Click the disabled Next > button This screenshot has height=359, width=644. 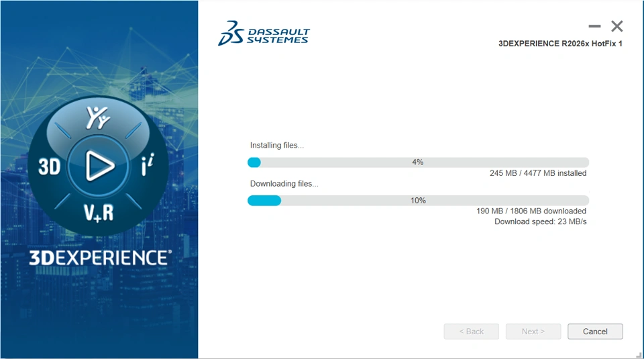tap(533, 331)
